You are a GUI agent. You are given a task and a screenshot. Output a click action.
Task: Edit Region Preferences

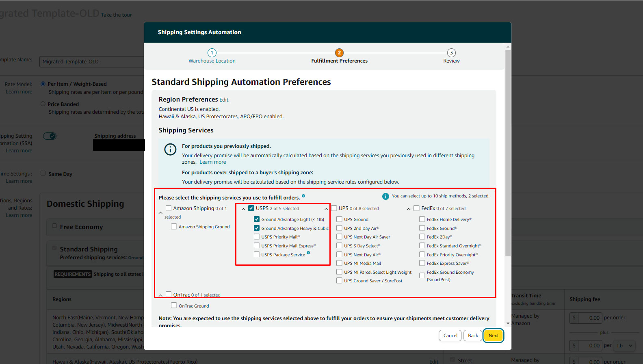[224, 100]
